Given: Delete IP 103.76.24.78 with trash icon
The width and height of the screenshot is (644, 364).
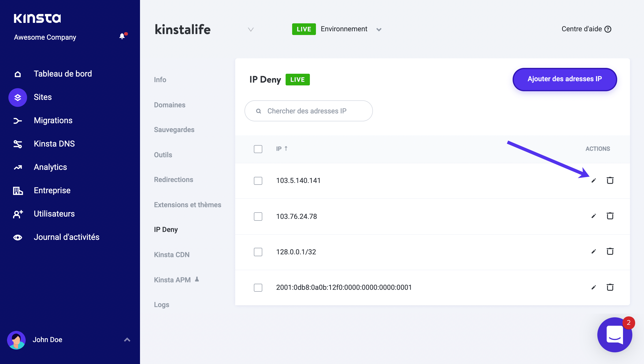Looking at the screenshot, I should (x=610, y=216).
